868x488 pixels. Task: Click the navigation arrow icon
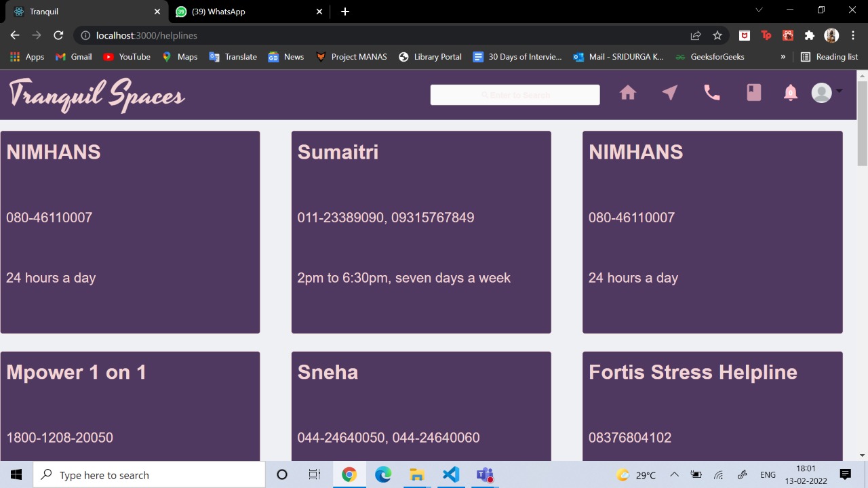click(x=670, y=93)
